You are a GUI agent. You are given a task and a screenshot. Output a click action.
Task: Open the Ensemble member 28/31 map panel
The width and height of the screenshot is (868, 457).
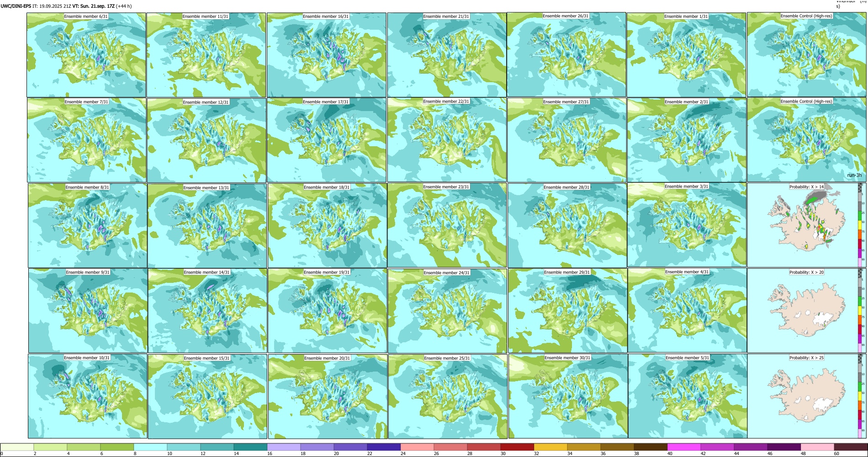coord(567,226)
